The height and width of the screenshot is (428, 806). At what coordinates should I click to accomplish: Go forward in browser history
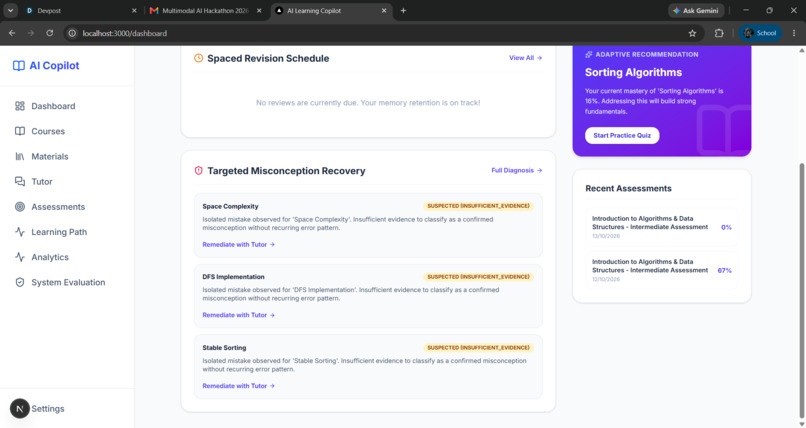click(x=31, y=33)
